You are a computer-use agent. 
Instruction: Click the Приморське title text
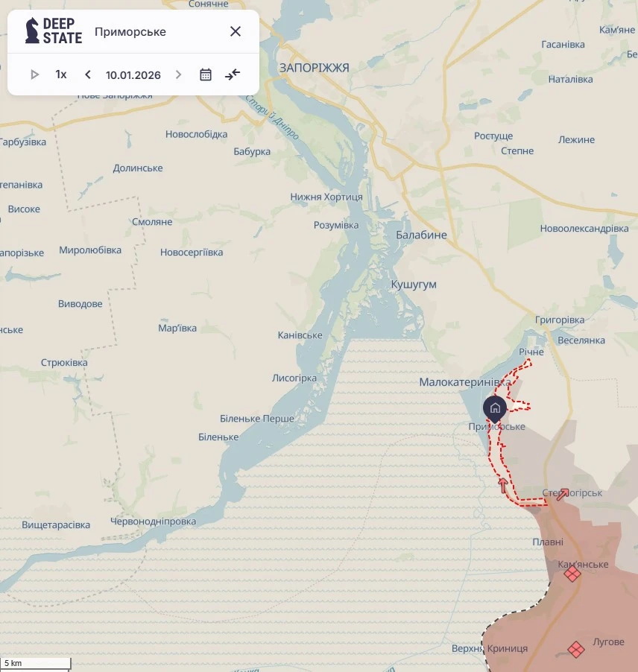pos(130,32)
